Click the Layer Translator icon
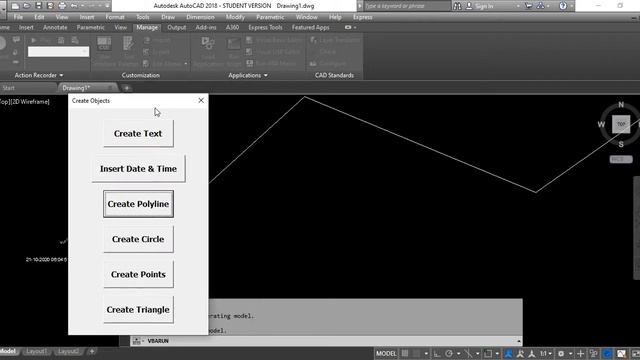The image size is (640, 360). pyautogui.click(x=313, y=40)
